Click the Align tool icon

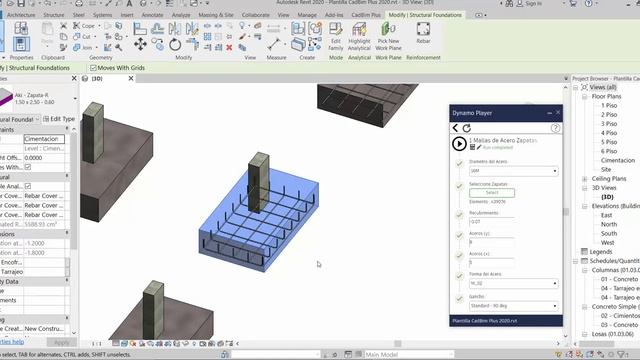click(x=140, y=28)
